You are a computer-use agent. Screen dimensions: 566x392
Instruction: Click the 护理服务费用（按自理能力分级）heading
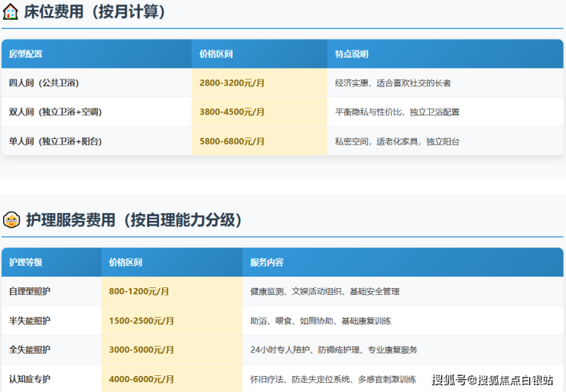[x=134, y=220]
